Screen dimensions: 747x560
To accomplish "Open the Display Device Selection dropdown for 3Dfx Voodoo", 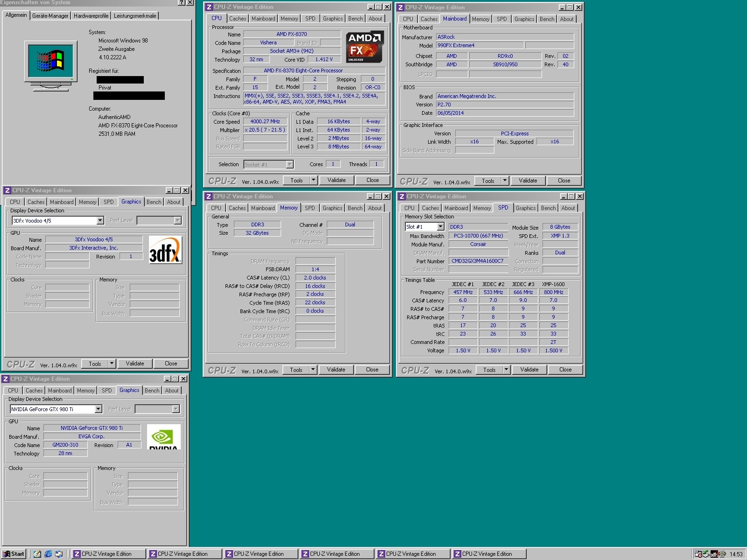I will click(99, 220).
